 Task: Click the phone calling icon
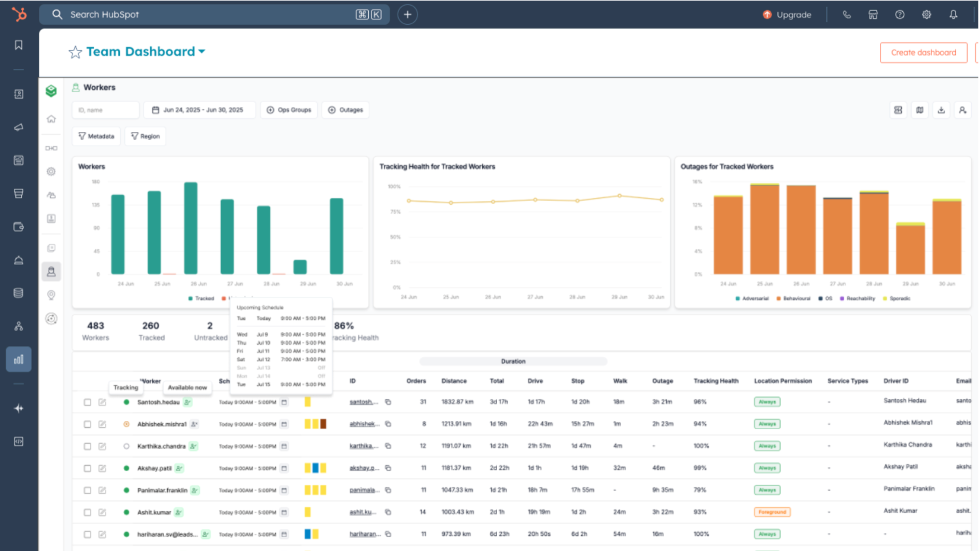(847, 15)
